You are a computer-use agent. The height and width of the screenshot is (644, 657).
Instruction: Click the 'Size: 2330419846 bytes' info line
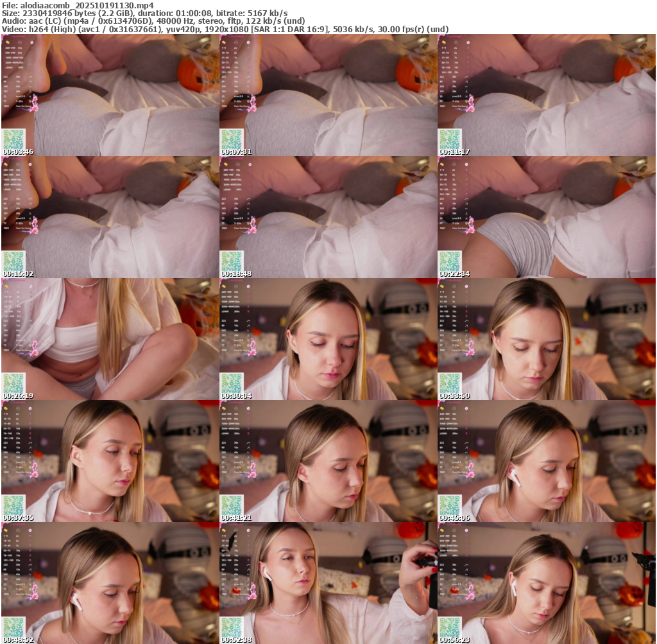pyautogui.click(x=144, y=13)
